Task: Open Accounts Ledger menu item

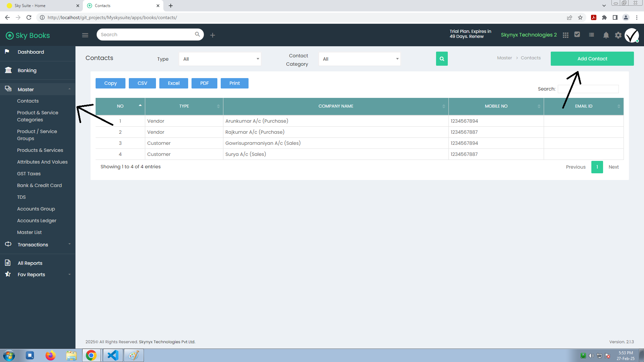Action: pos(37,221)
